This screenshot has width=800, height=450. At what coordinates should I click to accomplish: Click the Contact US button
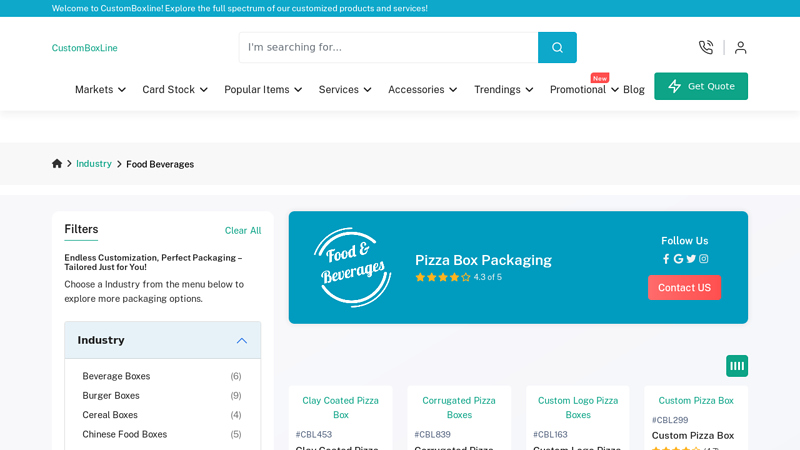click(x=684, y=288)
